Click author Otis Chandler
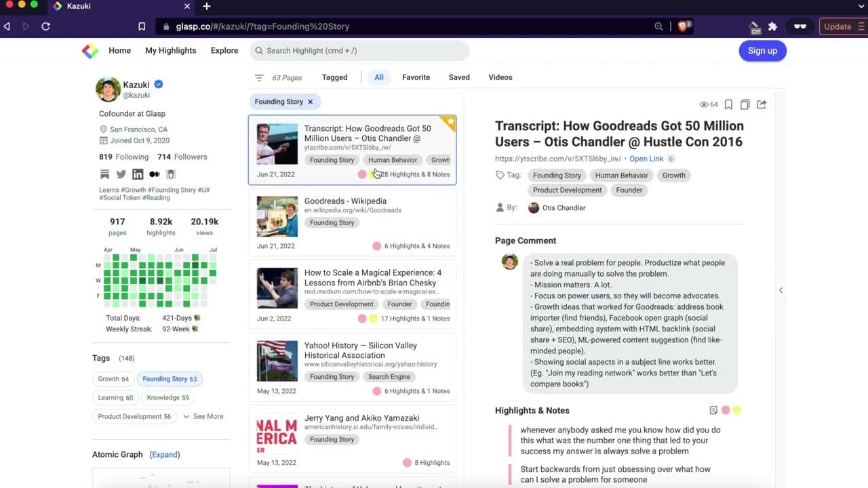Viewport: 868px width, 488px height. click(557, 208)
